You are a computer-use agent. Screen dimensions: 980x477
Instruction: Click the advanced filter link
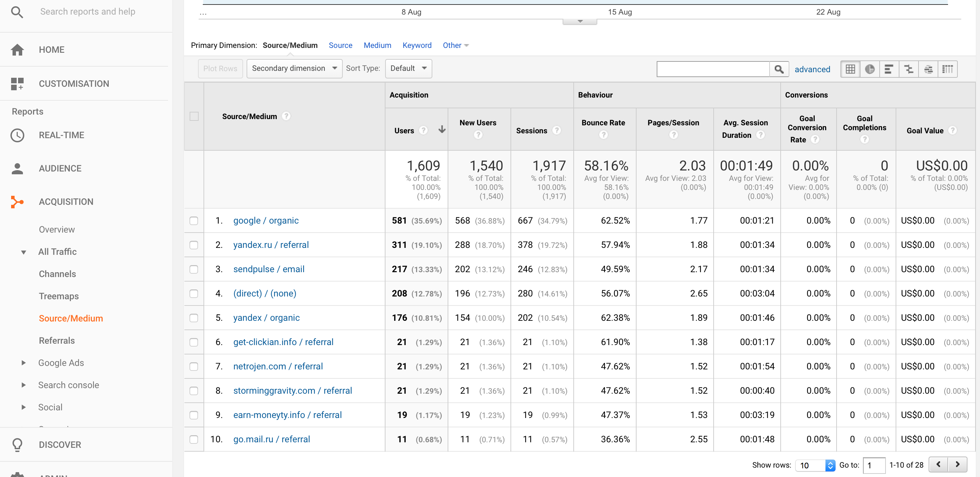(x=812, y=69)
